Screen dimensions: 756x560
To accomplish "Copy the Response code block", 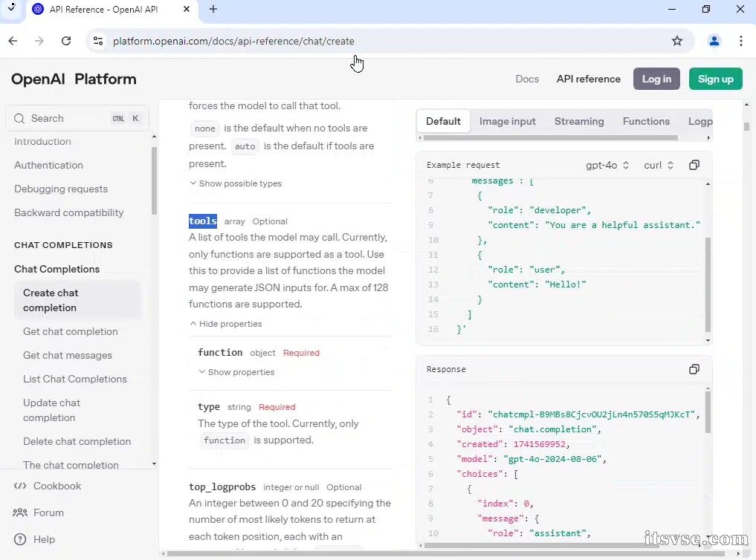I will (x=694, y=369).
